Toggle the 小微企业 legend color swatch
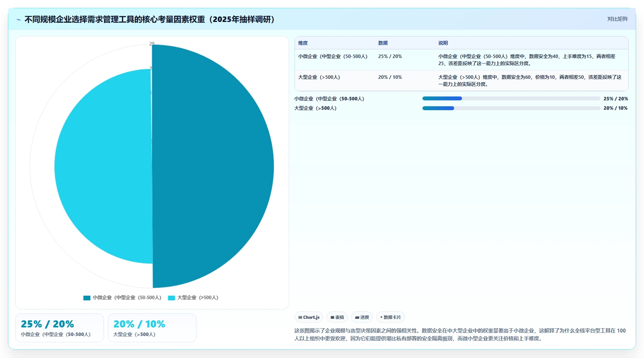 (x=87, y=298)
